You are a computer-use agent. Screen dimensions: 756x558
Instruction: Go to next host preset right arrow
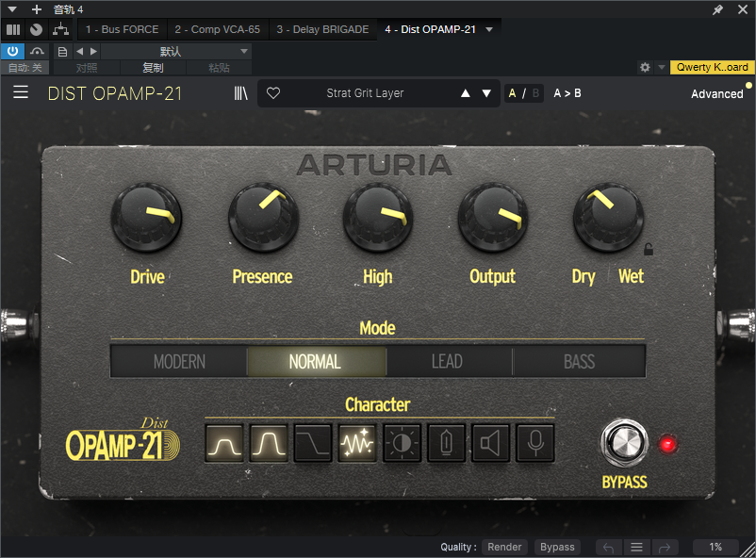[x=93, y=51]
